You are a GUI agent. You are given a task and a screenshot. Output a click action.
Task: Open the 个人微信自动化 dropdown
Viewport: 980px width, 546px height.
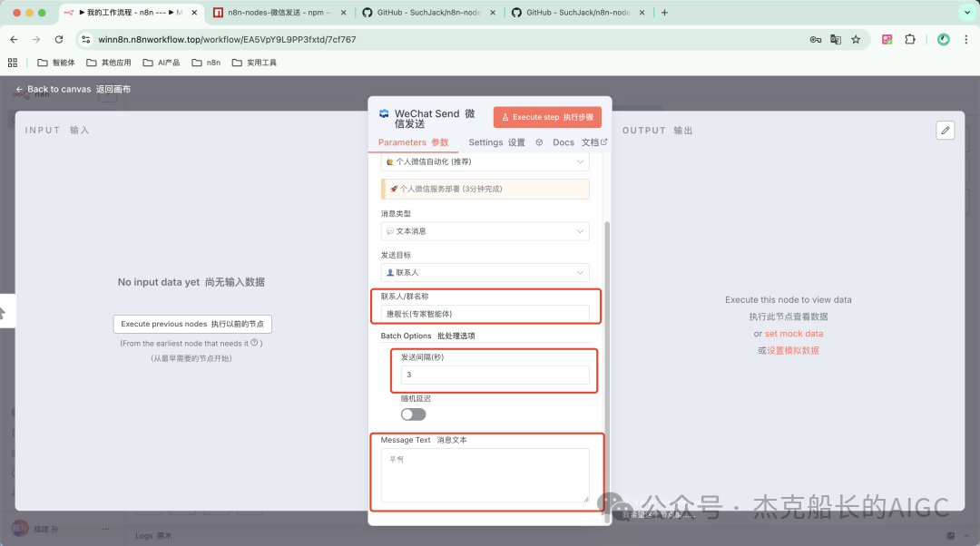click(x=485, y=161)
